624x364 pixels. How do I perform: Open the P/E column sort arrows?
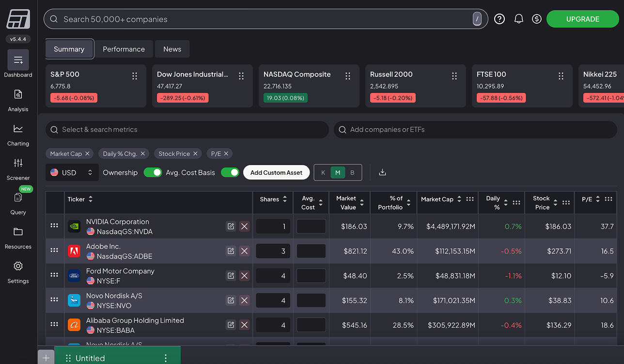(597, 199)
